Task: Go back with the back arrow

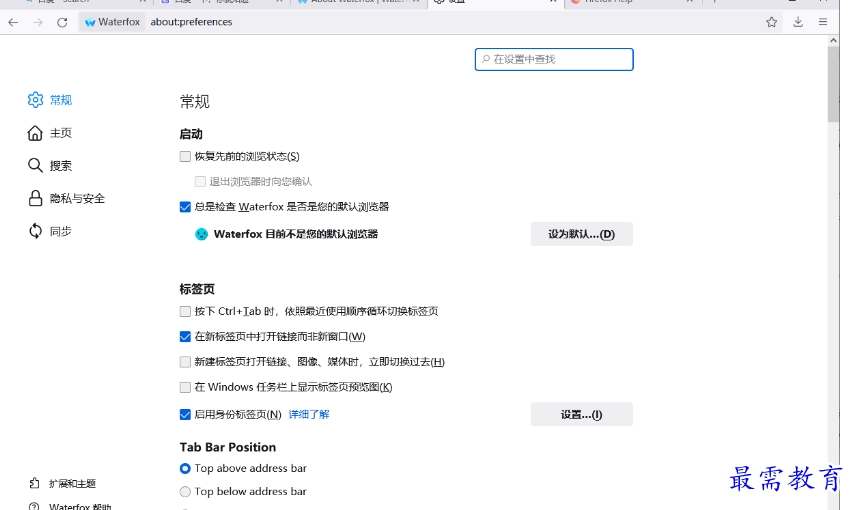Action: 13,22
